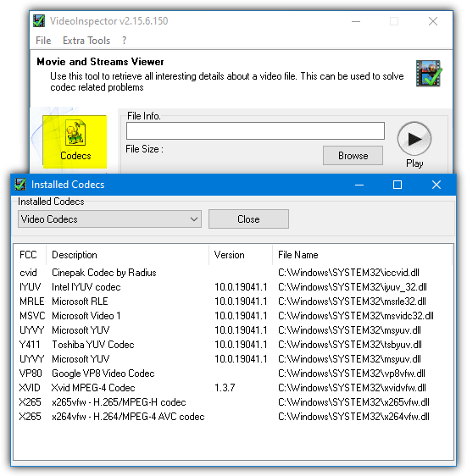The width and height of the screenshot is (467, 476).
Task: Select the Microsoft Video 1 row
Action: 233,316
